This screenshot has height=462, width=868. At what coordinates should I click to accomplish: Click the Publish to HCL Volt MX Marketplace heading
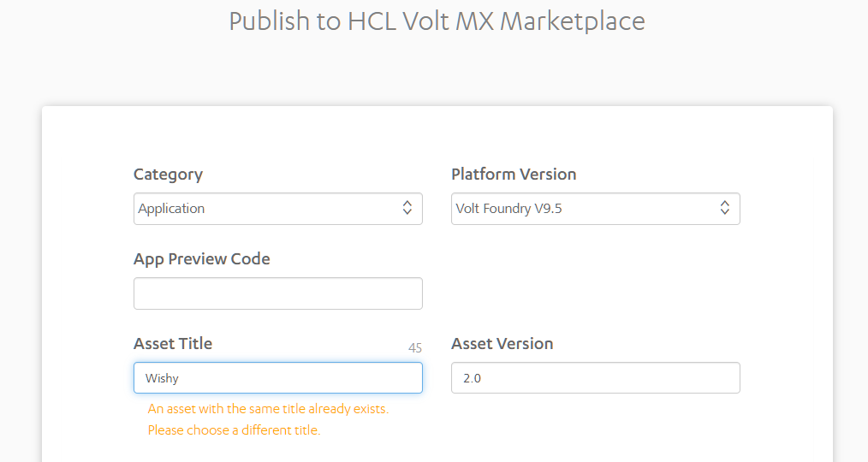(x=437, y=21)
